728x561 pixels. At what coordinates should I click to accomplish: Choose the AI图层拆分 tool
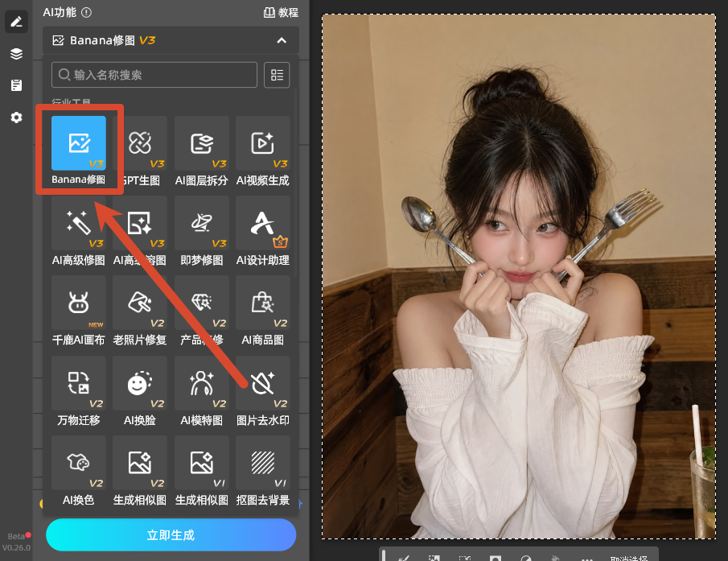click(201, 143)
